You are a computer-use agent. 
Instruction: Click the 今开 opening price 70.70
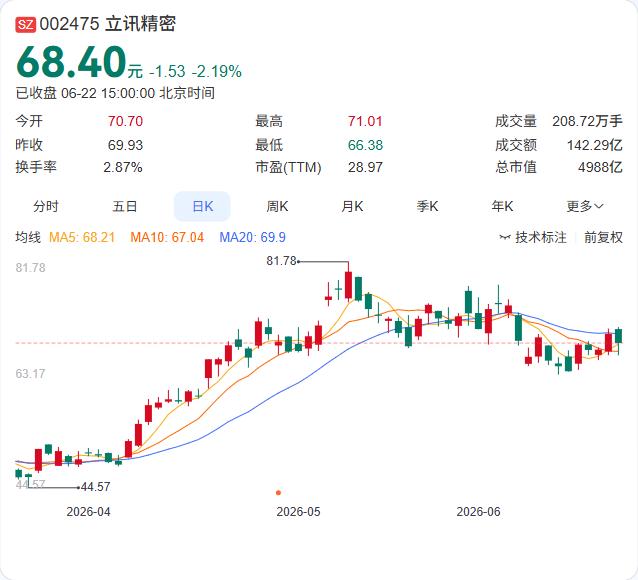125,121
